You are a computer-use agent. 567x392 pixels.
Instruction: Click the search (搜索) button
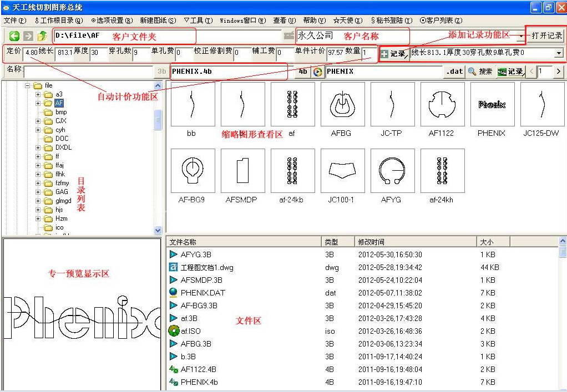480,72
